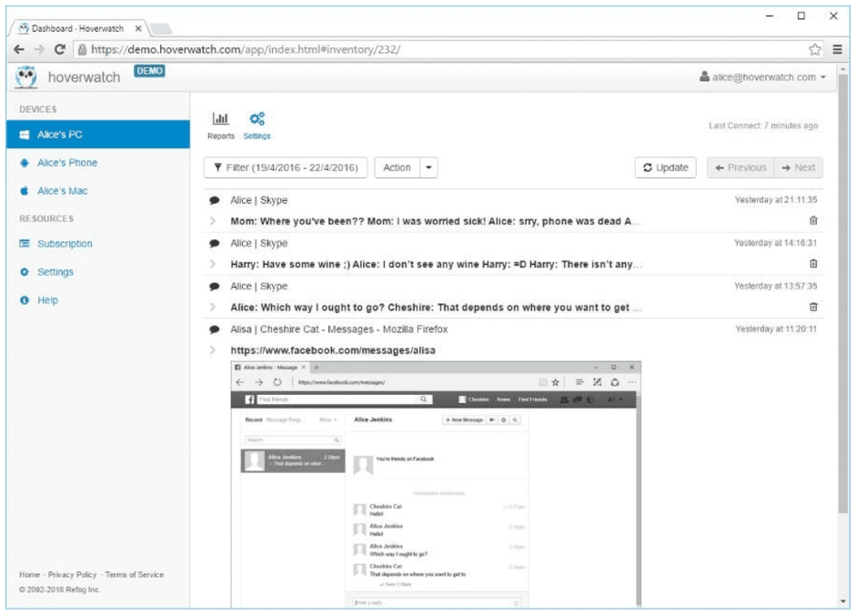This screenshot has height=616, width=856.
Task: Click chat bubble icon of Cheshire Cat entry
Action: [215, 329]
